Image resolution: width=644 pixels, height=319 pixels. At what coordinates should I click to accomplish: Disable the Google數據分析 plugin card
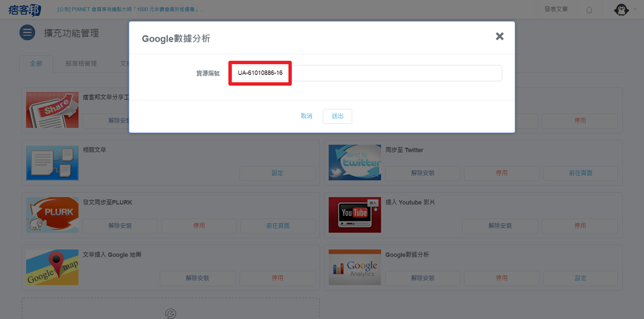pyautogui.click(x=501, y=278)
